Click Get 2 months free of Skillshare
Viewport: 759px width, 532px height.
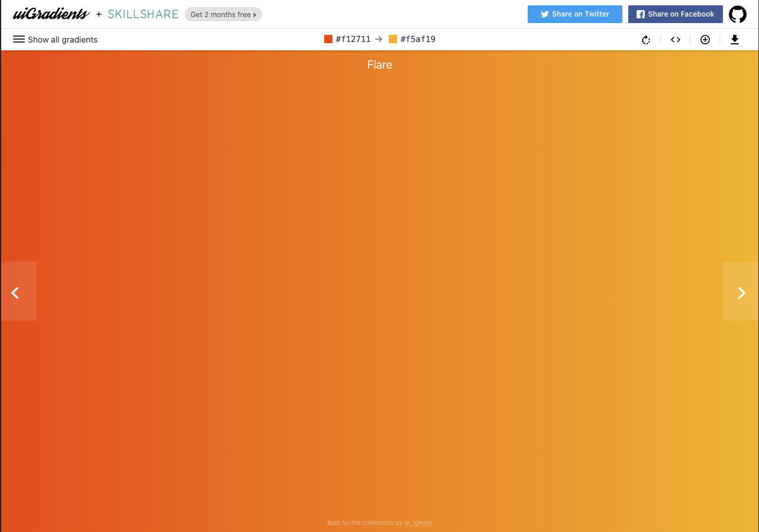[223, 14]
